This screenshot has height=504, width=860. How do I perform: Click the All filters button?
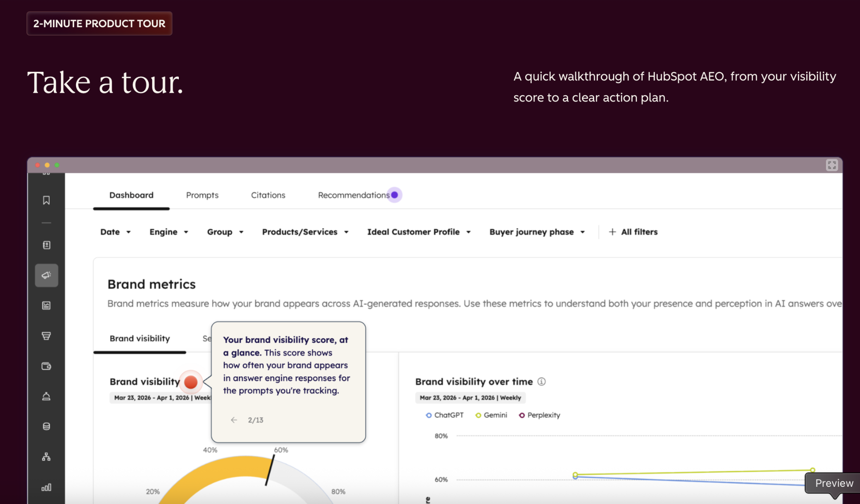(633, 232)
